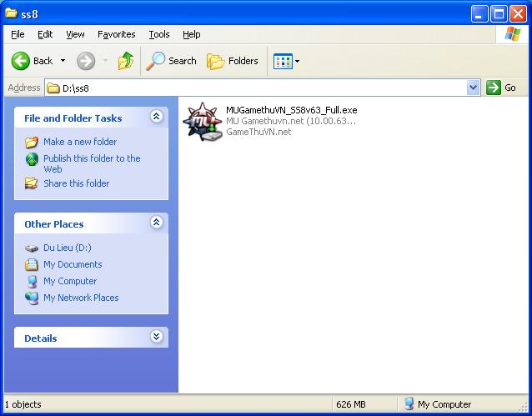
Task: Click the 1 objects status bar text
Action: [23, 404]
